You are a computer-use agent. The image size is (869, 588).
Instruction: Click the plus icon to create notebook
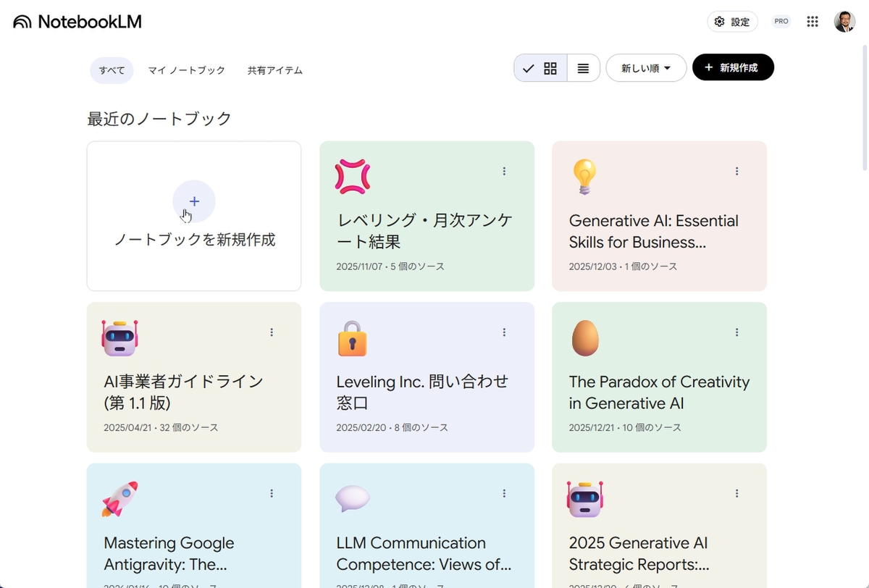pyautogui.click(x=194, y=201)
